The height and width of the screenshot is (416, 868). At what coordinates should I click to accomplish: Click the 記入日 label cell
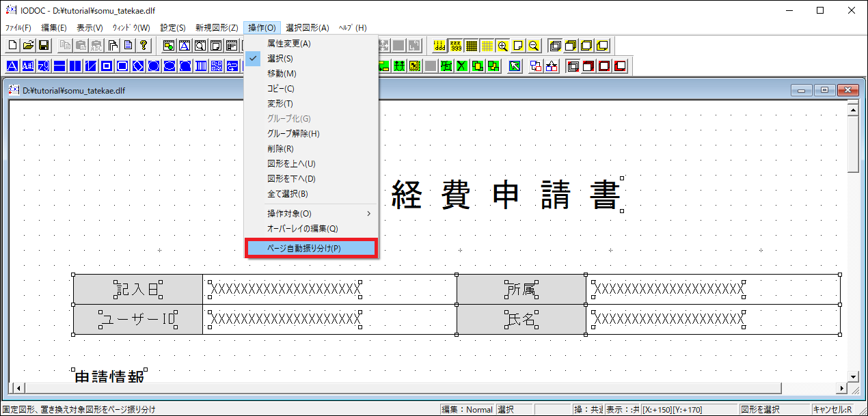click(138, 290)
